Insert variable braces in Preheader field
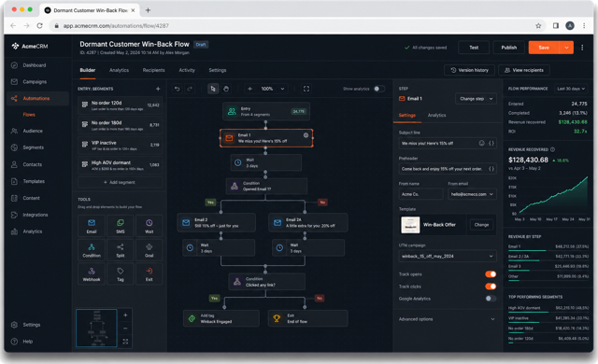The image size is (598, 364). coord(491,169)
